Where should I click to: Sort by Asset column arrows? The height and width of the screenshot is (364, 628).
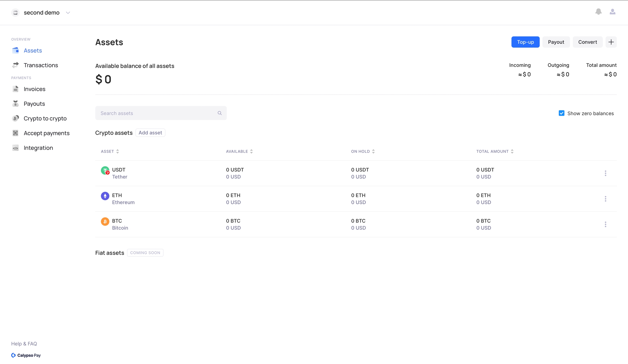[x=117, y=151]
